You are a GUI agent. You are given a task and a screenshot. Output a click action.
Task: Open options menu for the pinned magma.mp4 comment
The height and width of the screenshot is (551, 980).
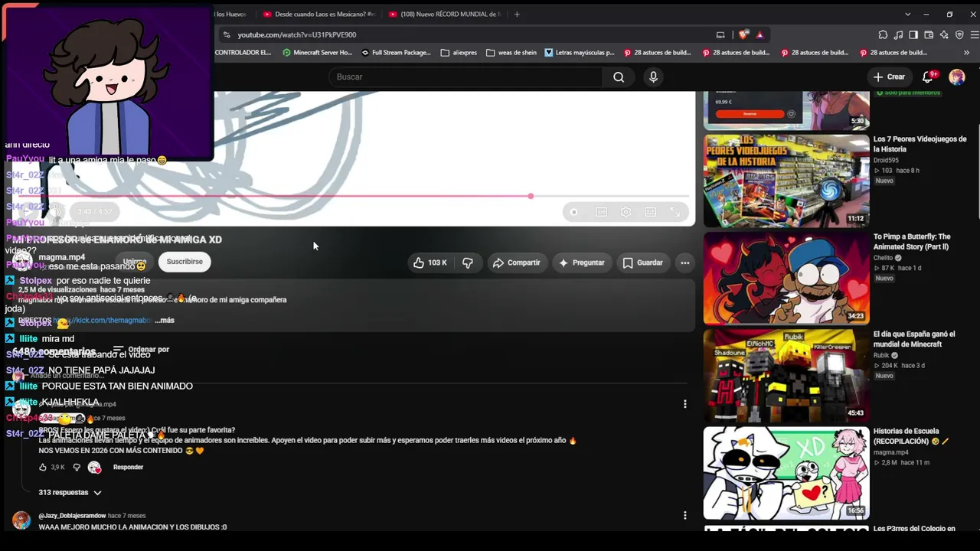685,404
